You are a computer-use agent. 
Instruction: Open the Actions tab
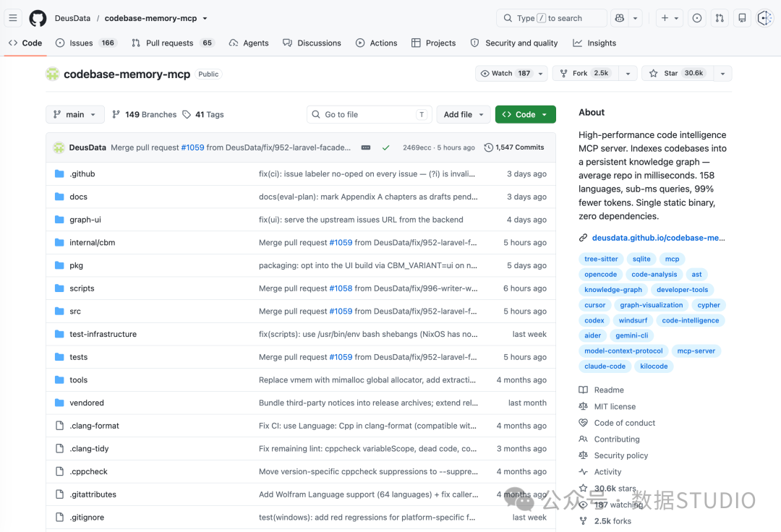pyautogui.click(x=377, y=43)
